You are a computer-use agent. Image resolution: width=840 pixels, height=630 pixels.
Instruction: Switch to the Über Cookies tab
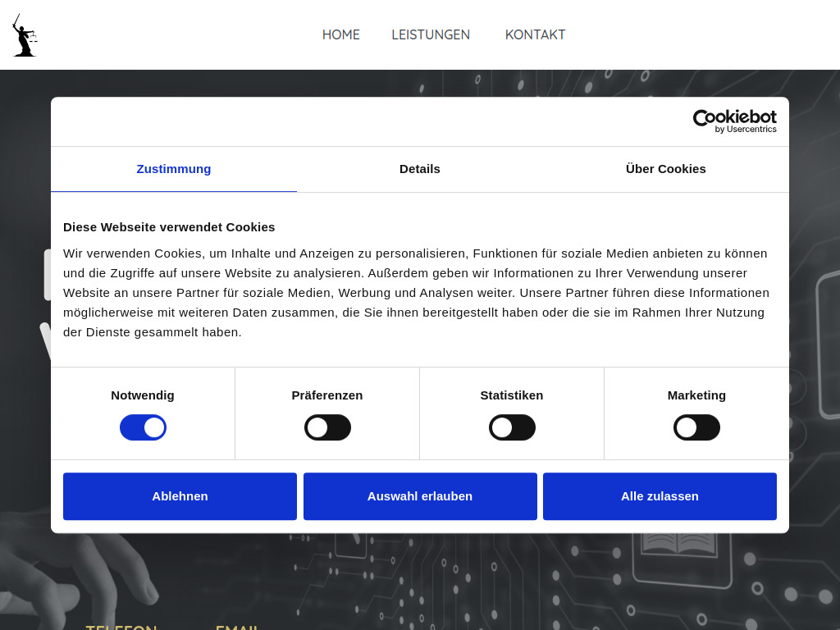[x=666, y=169]
